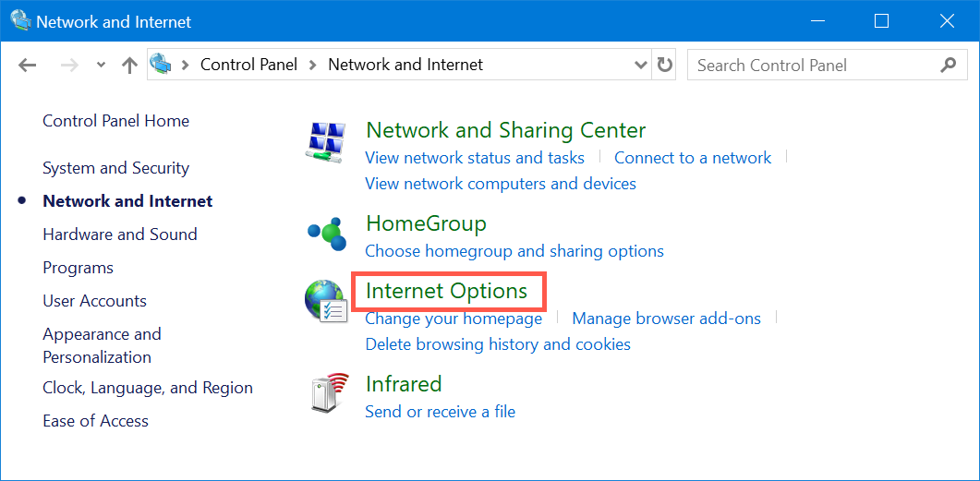The image size is (980, 481).
Task: Click Delete browsing history and cookies
Action: (498, 344)
